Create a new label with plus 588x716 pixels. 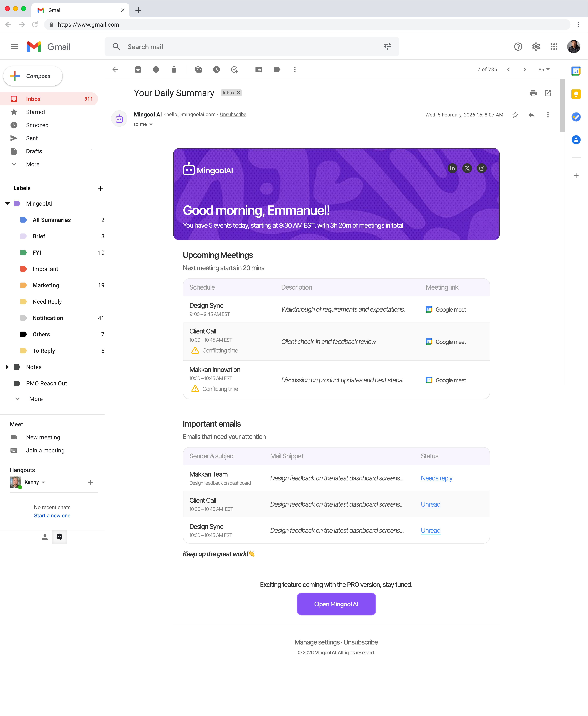tap(100, 189)
